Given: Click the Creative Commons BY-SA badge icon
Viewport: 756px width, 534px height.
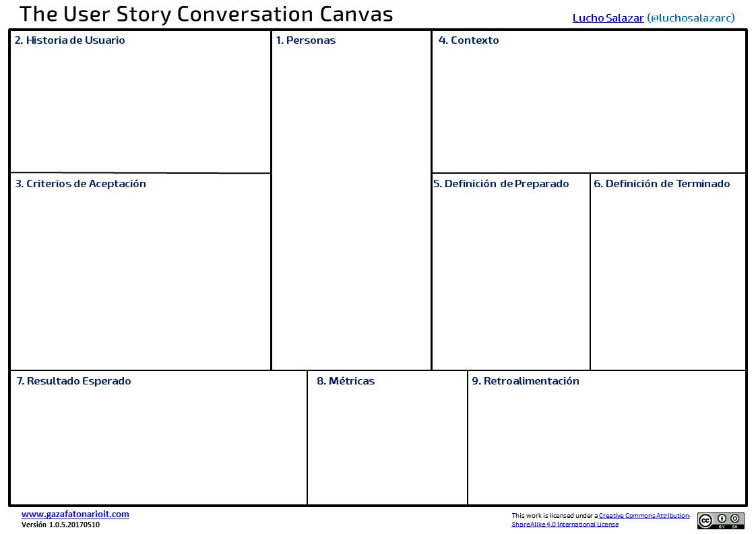Looking at the screenshot, I should point(720,521).
